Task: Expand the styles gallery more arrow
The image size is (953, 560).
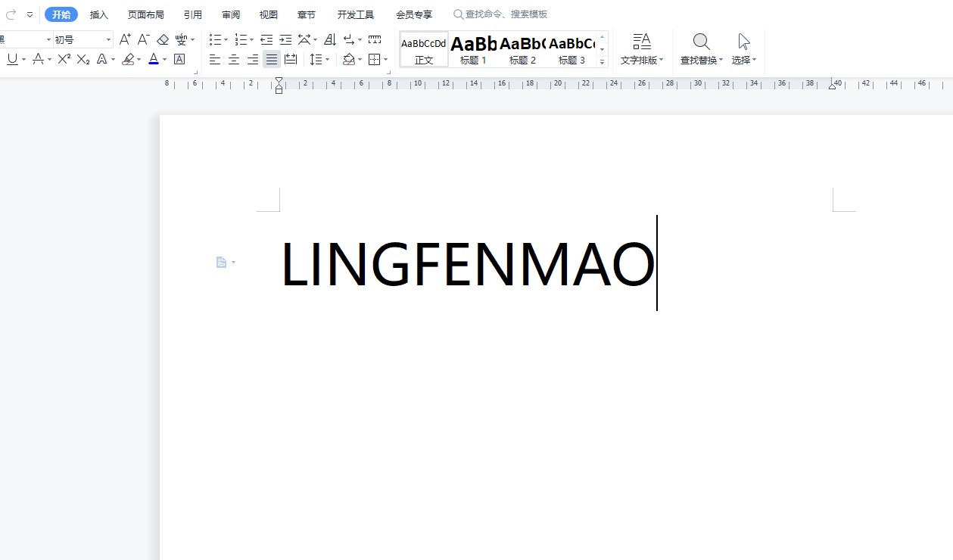Action: pos(603,61)
